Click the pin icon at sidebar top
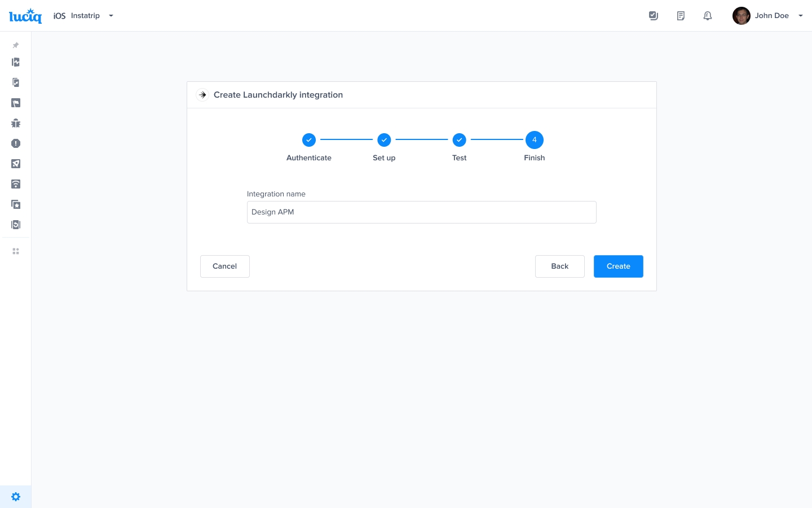 (16, 45)
